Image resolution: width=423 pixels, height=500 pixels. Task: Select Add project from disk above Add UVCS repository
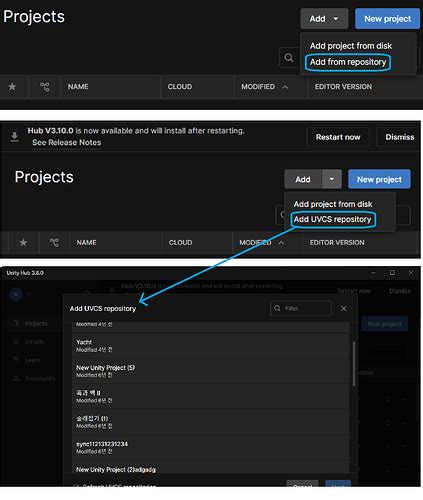333,204
